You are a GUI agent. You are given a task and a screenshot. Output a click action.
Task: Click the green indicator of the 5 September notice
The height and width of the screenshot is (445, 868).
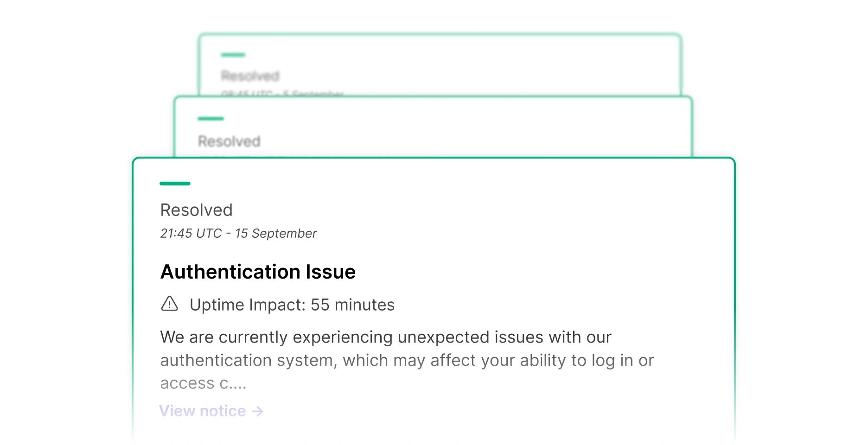click(x=232, y=55)
